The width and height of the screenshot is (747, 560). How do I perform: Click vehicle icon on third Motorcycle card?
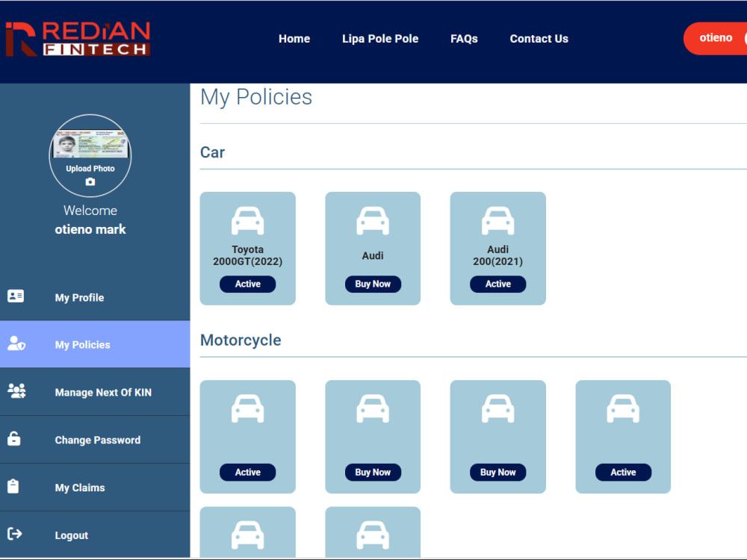point(498,408)
